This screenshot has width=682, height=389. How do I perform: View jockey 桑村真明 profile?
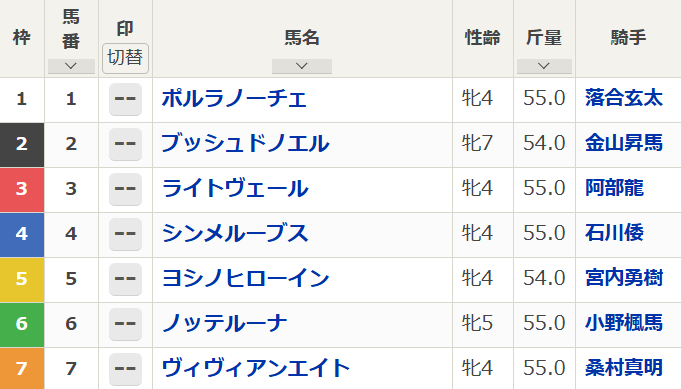tap(624, 368)
